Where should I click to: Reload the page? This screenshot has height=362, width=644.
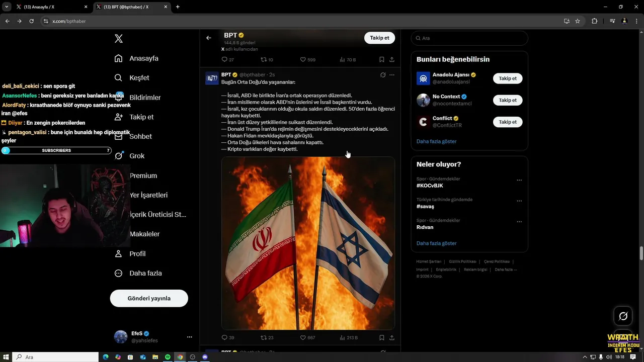31,21
